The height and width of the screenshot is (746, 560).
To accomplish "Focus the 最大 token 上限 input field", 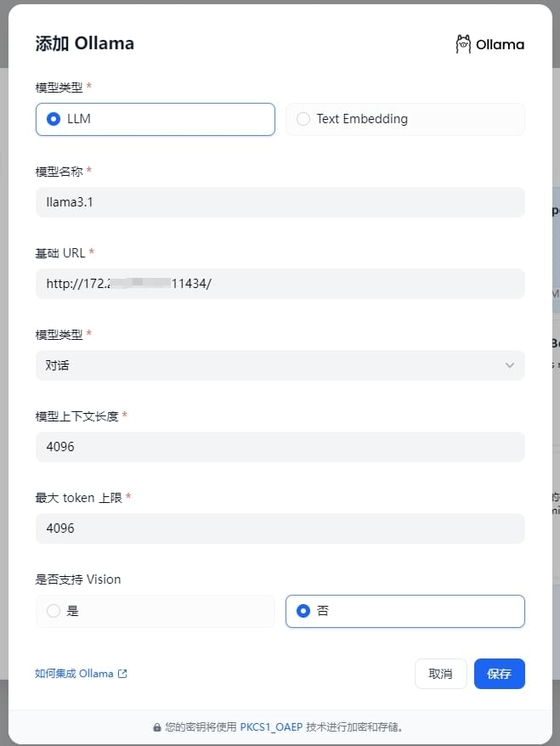I will click(x=280, y=528).
